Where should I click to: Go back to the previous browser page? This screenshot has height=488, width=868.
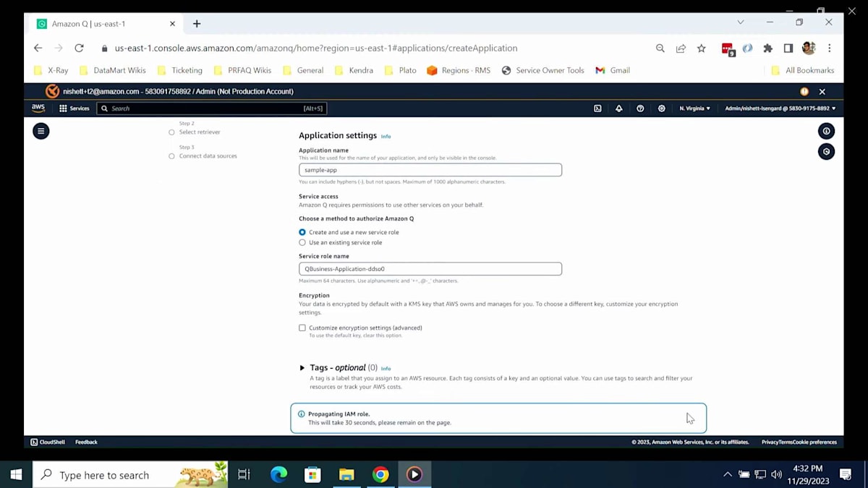(38, 48)
